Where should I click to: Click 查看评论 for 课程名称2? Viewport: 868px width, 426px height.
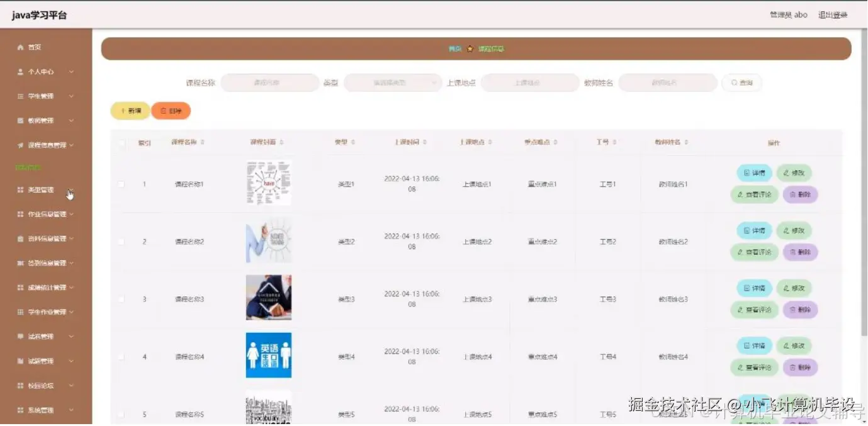[x=753, y=252]
